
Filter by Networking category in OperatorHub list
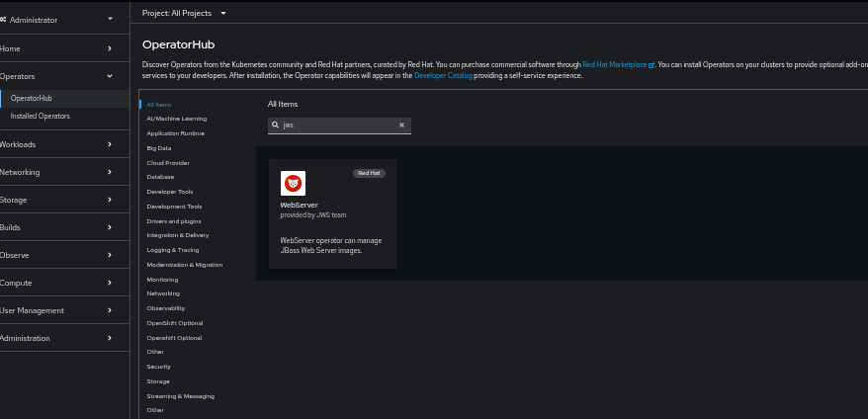(x=163, y=293)
